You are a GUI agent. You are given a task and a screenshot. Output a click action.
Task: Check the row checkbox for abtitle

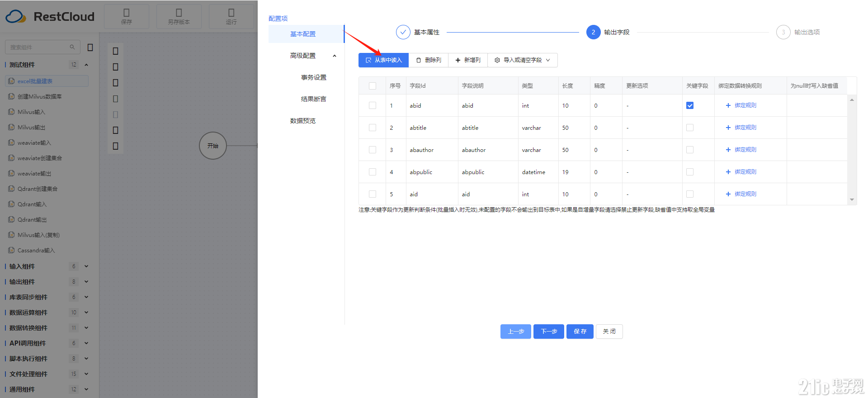coord(373,128)
